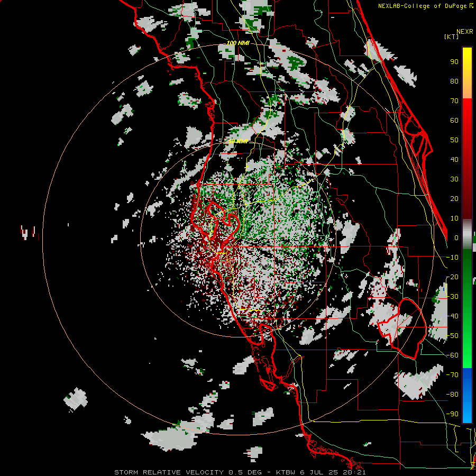Click the -40 value on the velocity scale

click(452, 316)
